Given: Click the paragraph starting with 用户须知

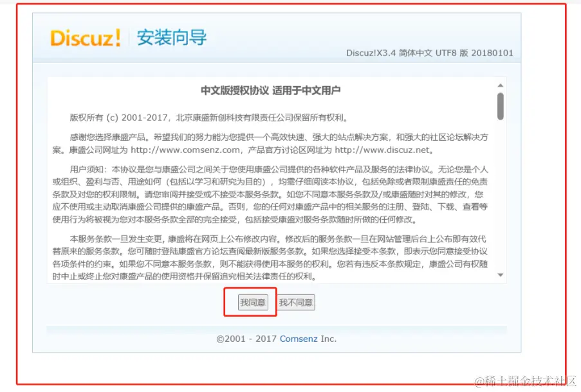Looking at the screenshot, I should coord(270,194).
